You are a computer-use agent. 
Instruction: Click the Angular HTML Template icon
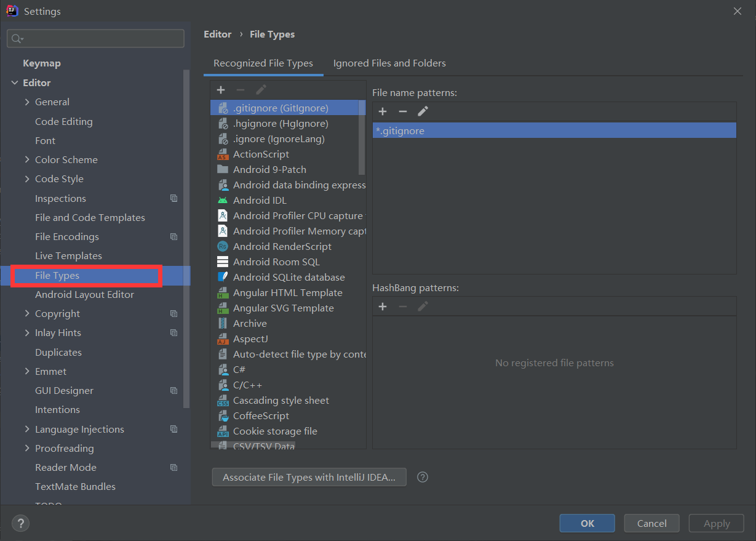223,293
